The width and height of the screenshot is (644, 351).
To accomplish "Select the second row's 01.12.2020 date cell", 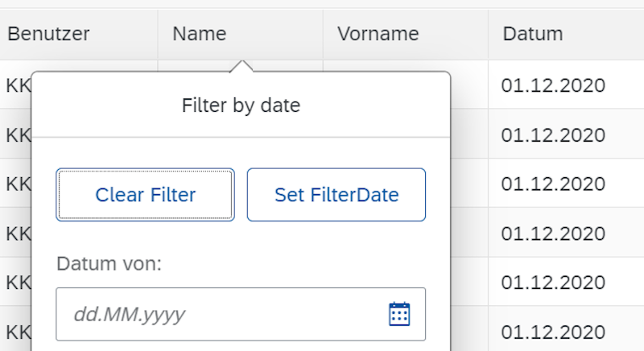I will pyautogui.click(x=552, y=134).
